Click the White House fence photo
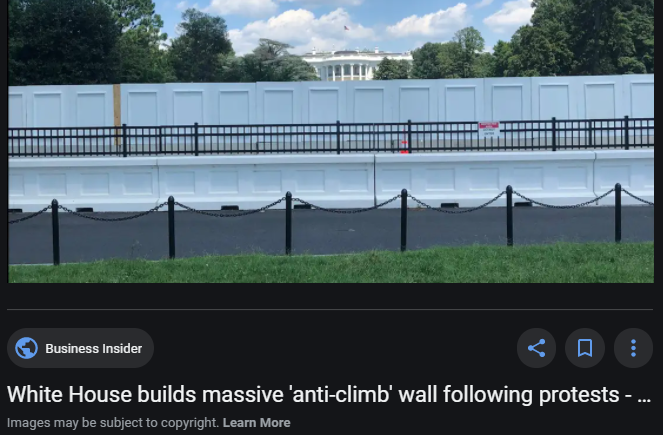 coord(331,141)
